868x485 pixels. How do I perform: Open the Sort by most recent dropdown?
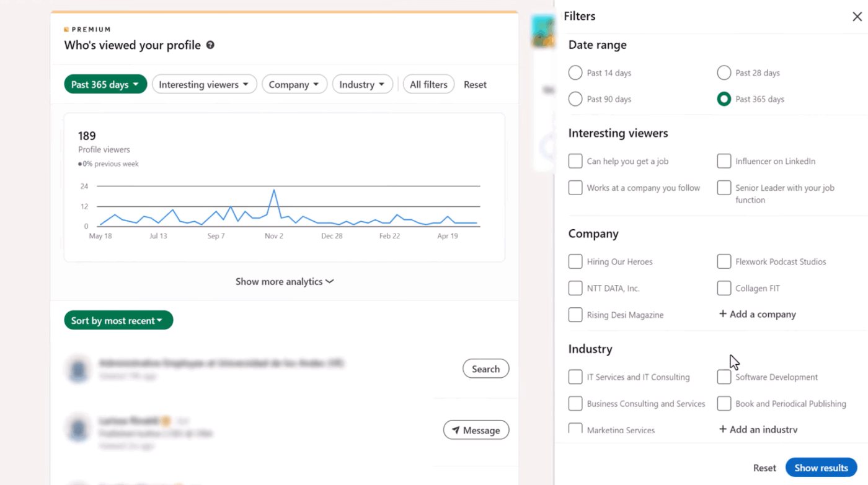point(118,320)
